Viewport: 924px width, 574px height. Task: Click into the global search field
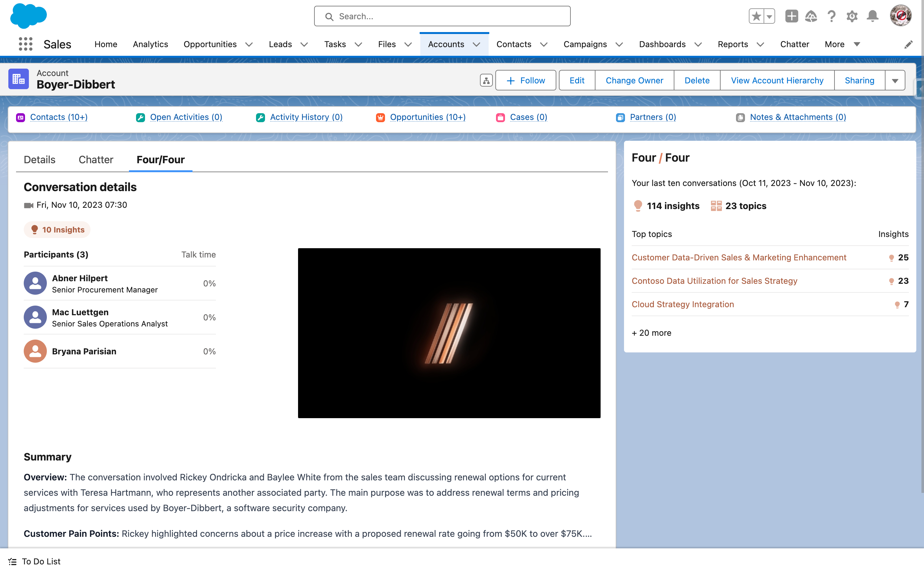coord(442,16)
